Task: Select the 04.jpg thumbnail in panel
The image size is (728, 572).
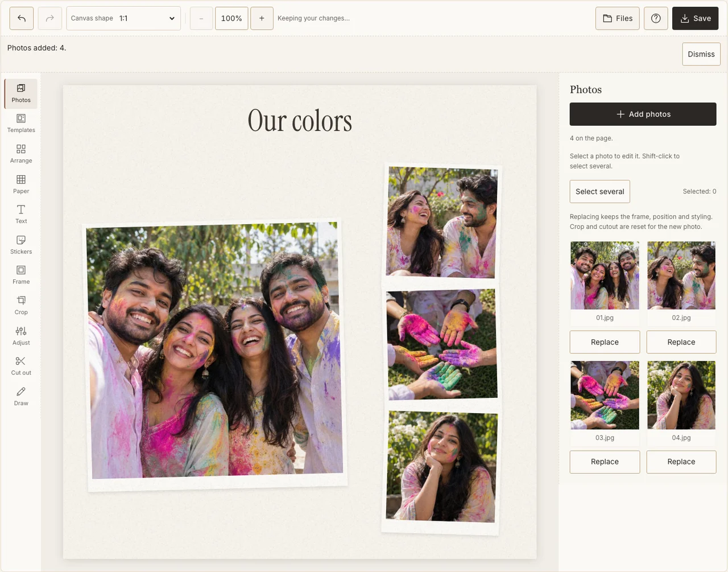Action: [x=681, y=395]
